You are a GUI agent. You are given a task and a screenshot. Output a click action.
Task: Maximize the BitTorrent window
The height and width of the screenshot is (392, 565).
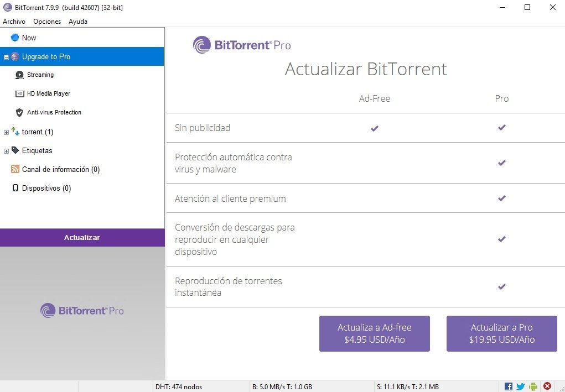[527, 7]
